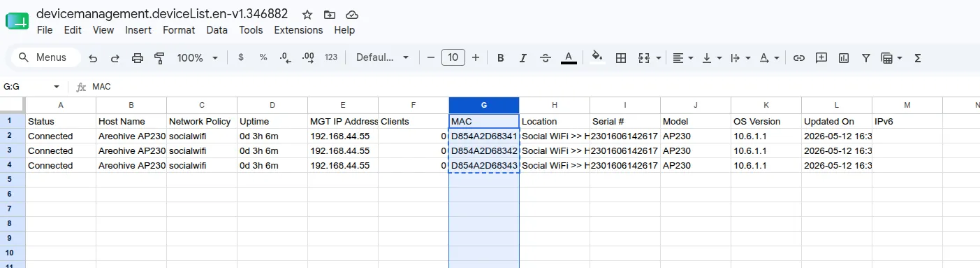Open the fill color bucket
Screen dimensions: 980x268
tap(597, 57)
